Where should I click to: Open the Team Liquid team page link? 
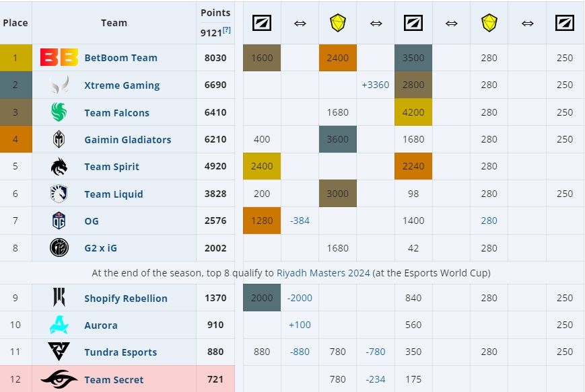113,194
